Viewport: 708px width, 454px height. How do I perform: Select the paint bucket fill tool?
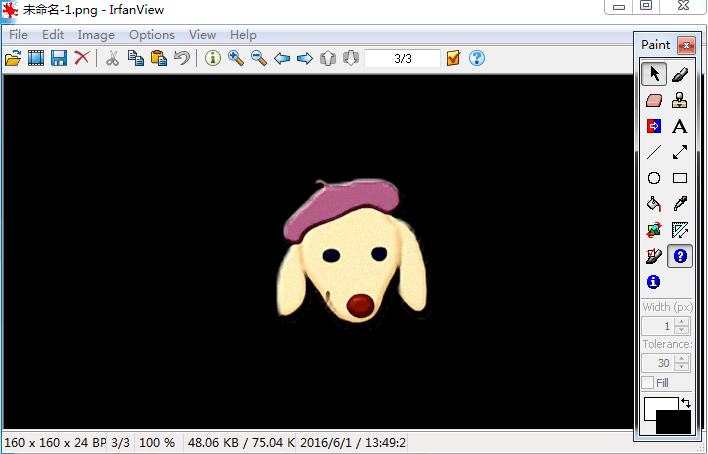tap(654, 204)
